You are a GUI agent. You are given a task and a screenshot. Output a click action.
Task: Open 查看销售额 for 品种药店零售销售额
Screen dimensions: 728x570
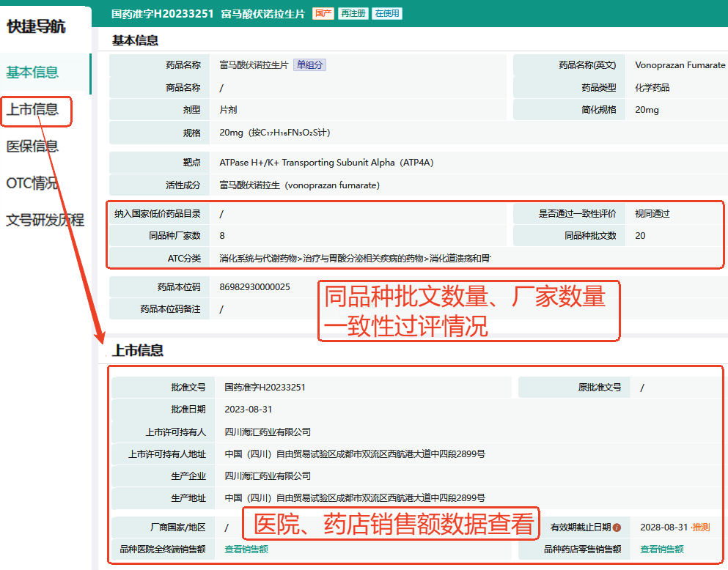pyautogui.click(x=662, y=549)
